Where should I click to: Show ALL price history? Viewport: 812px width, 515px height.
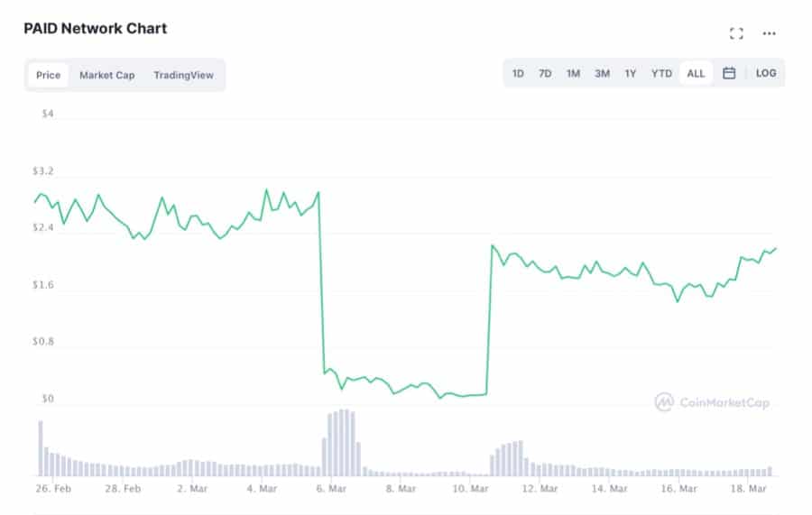pos(696,74)
